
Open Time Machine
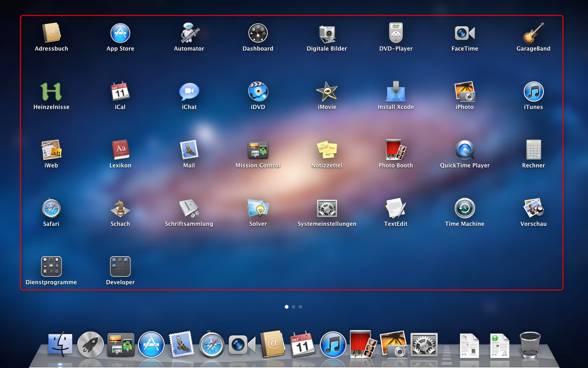click(464, 208)
